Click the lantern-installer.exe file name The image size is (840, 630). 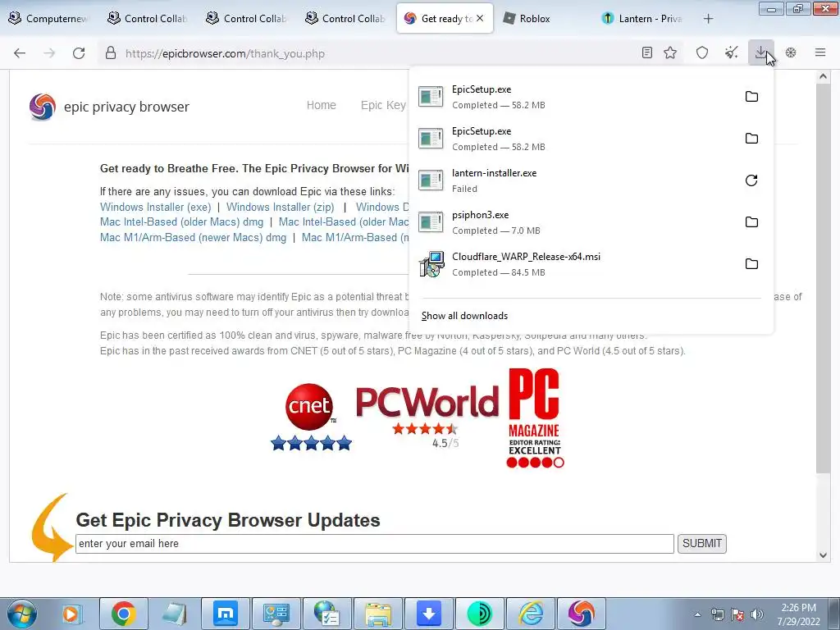point(494,173)
